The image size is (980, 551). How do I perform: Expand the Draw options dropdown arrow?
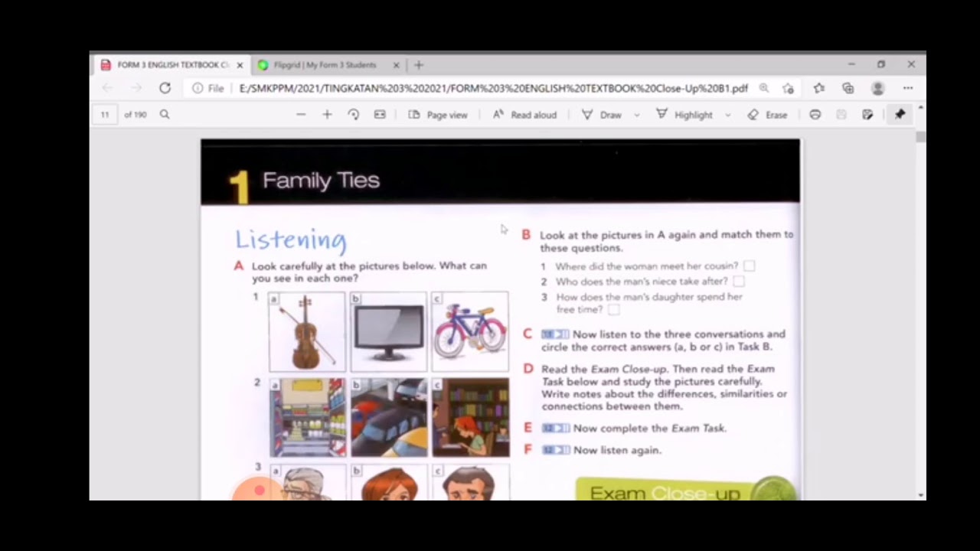tap(636, 115)
